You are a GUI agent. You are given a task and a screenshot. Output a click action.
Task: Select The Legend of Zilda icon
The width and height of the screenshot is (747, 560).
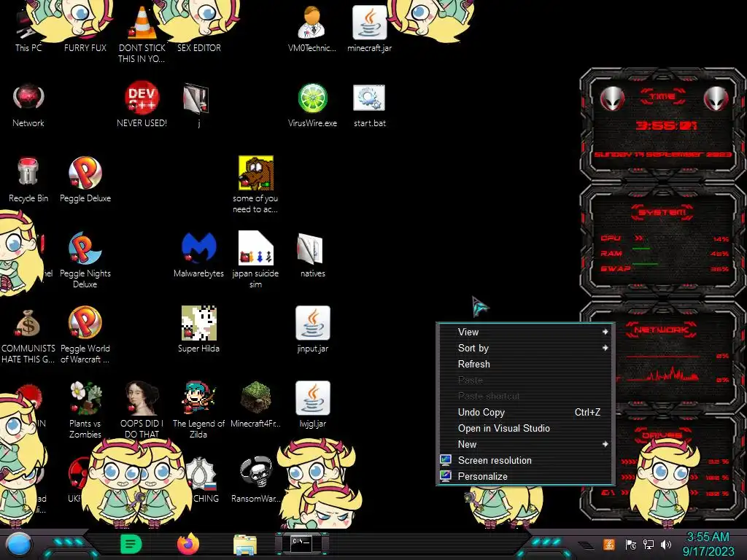click(198, 410)
